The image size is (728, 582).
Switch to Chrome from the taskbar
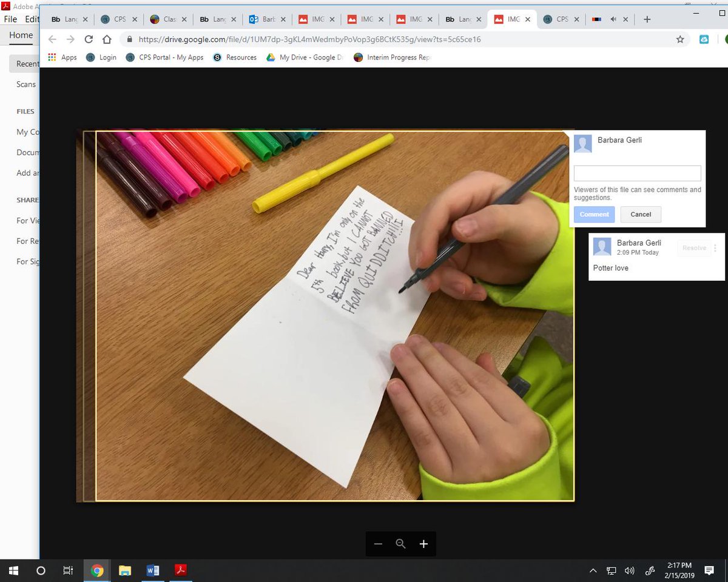point(97,570)
